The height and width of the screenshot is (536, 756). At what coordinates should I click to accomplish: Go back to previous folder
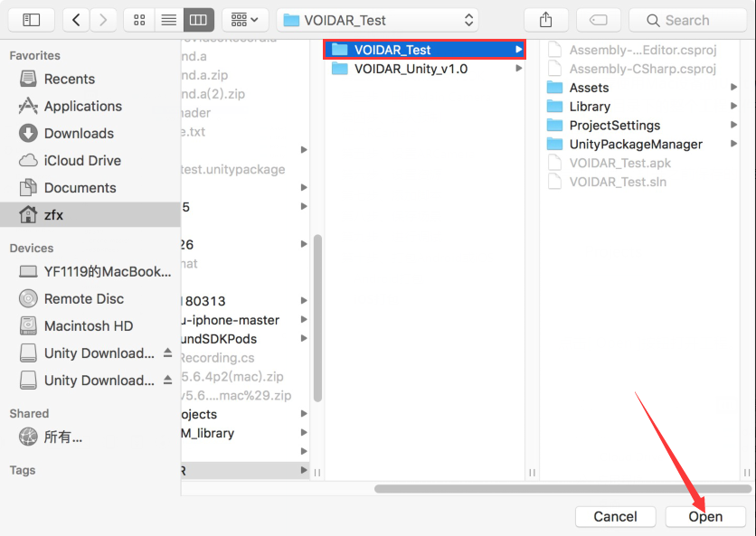(76, 19)
